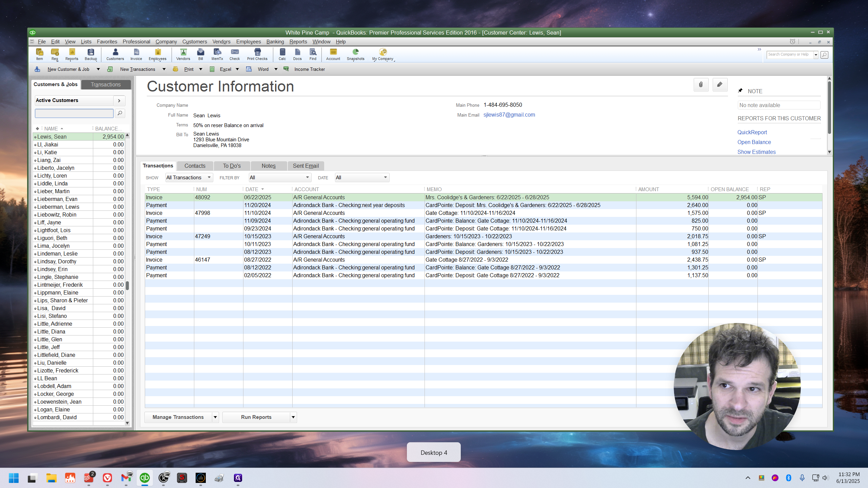This screenshot has height=488, width=868.
Task: Switch to the Contacts tab
Action: 195,166
